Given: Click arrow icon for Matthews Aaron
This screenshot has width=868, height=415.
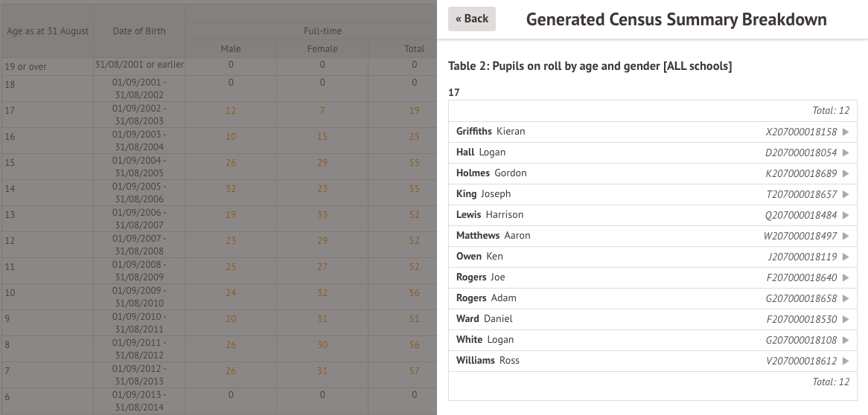Looking at the screenshot, I should coord(846,236).
